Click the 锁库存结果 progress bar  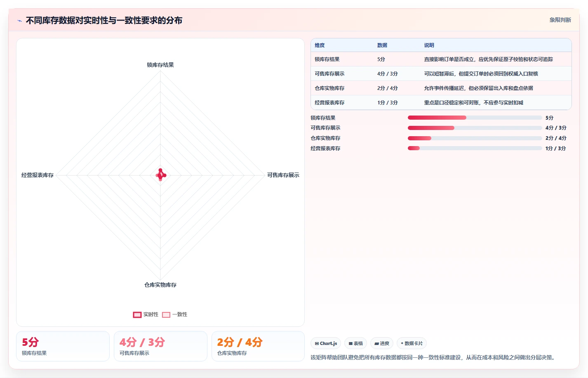(475, 118)
